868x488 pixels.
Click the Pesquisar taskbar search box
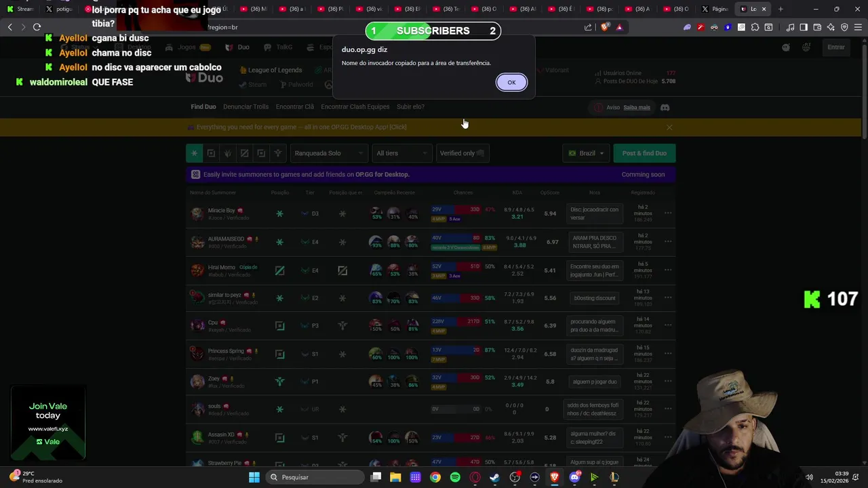point(315,477)
